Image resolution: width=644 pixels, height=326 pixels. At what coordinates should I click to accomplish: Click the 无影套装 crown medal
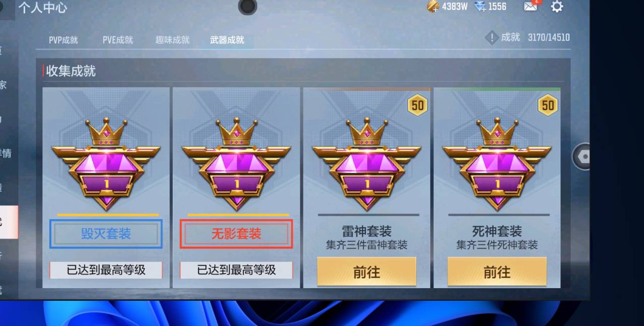[236, 164]
